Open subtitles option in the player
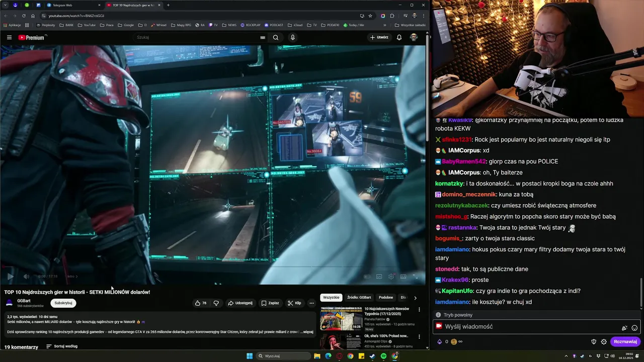The width and height of the screenshot is (644, 362). coord(379,277)
